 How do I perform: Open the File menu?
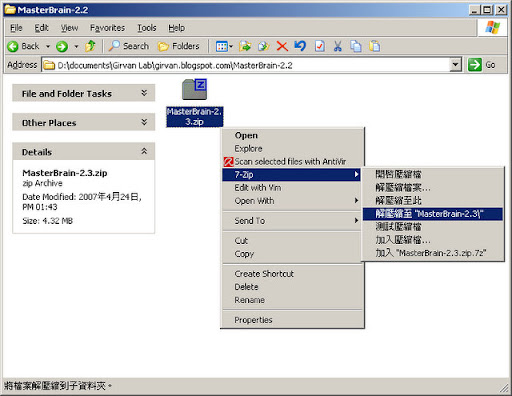click(x=16, y=28)
